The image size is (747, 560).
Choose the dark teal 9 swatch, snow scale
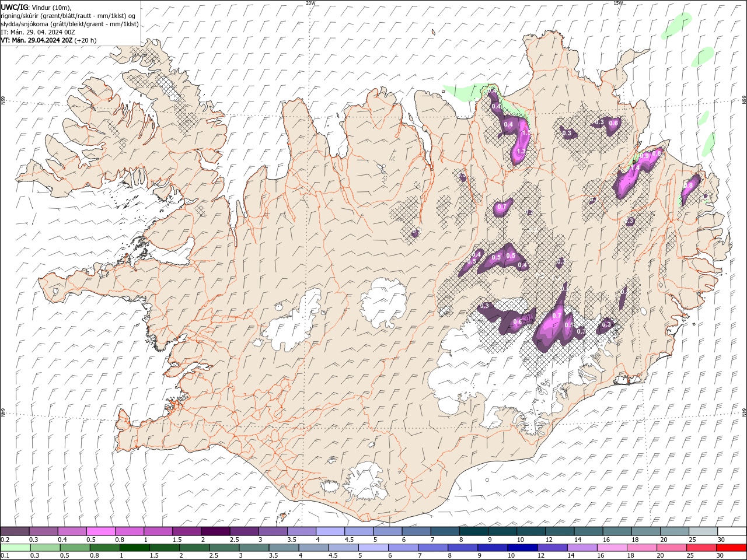(502, 531)
